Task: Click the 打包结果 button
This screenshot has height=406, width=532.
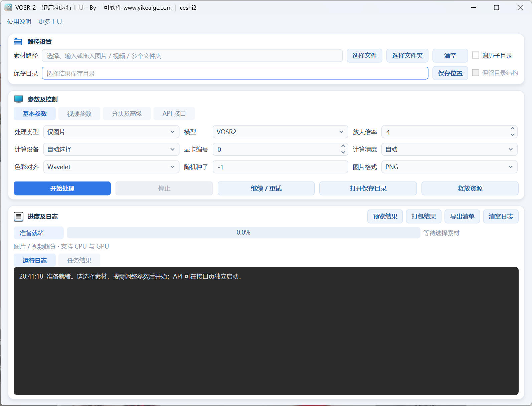Action: tap(424, 217)
